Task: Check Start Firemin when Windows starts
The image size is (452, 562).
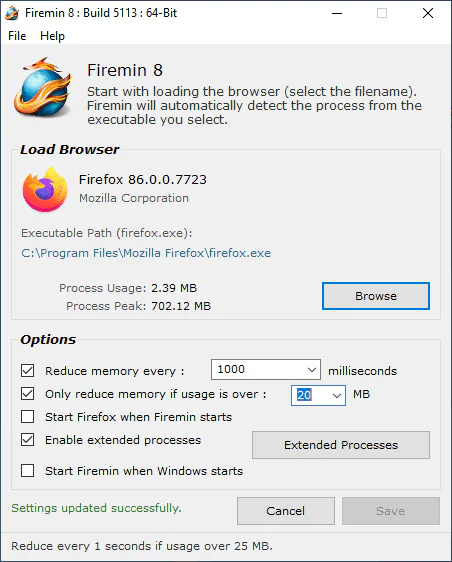Action: pos(28,470)
